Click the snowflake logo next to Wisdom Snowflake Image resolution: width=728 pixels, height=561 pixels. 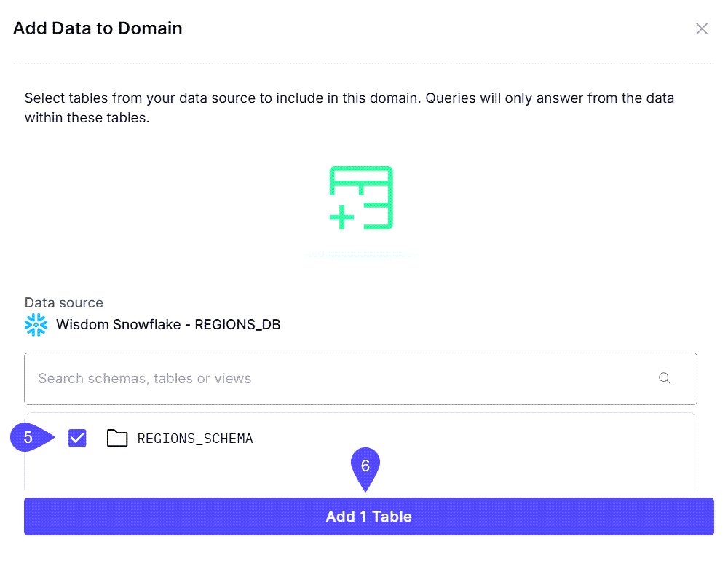(36, 324)
